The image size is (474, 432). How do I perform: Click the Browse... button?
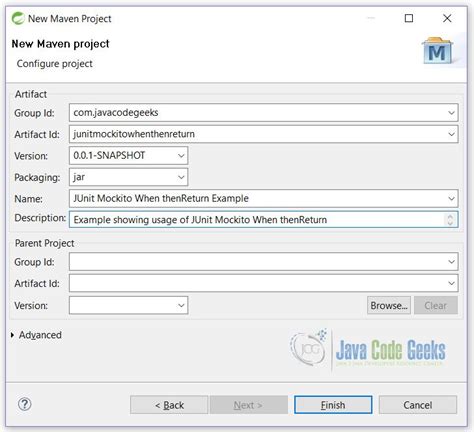(x=389, y=305)
